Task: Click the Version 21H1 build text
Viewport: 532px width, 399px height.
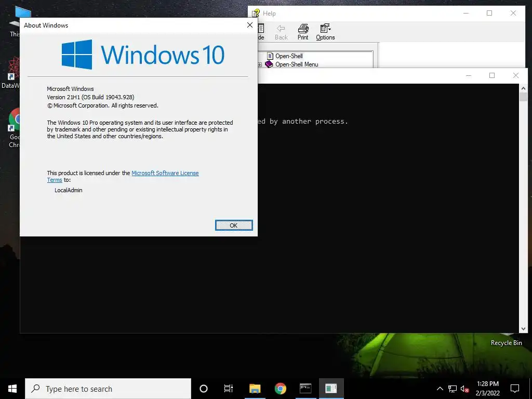Action: (90, 97)
